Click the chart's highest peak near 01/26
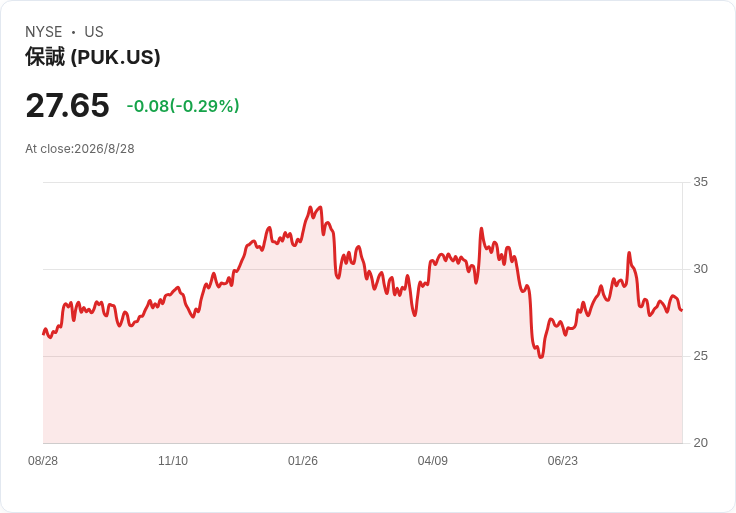The width and height of the screenshot is (736, 513). coord(310,207)
